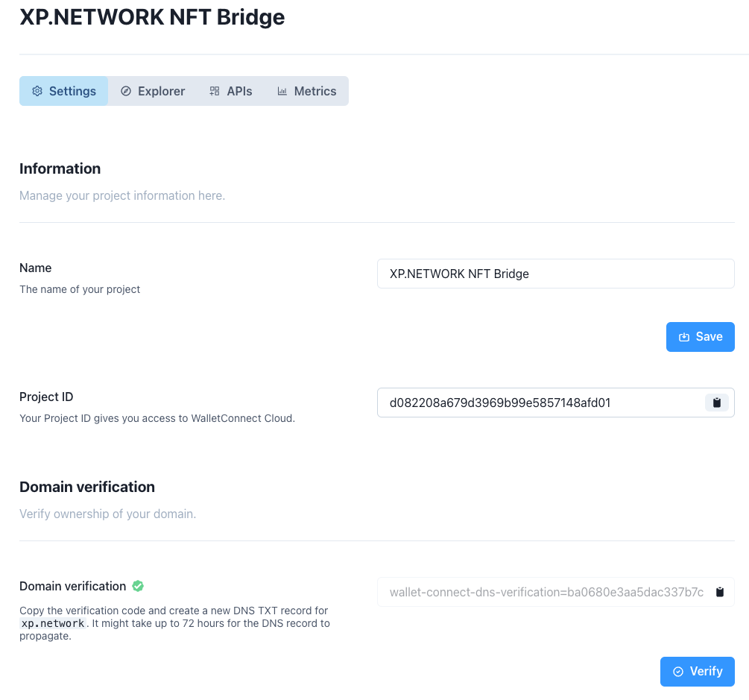Click 'Manage your project information here.' text
Image resolution: width=749 pixels, height=700 pixels.
pyautogui.click(x=122, y=195)
